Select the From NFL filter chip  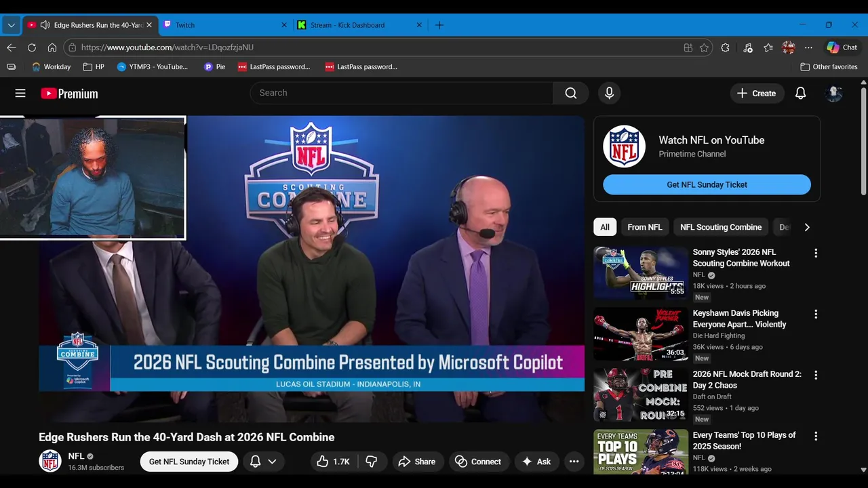click(645, 227)
